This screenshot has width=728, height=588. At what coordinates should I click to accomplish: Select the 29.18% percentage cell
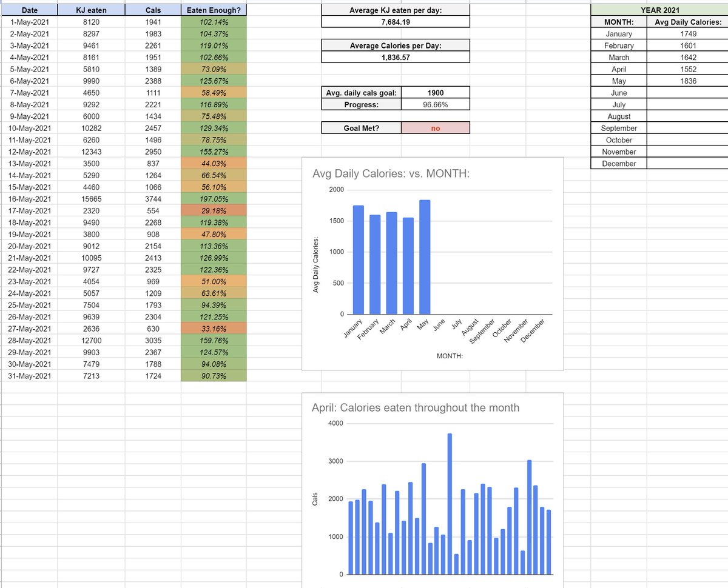click(x=214, y=211)
